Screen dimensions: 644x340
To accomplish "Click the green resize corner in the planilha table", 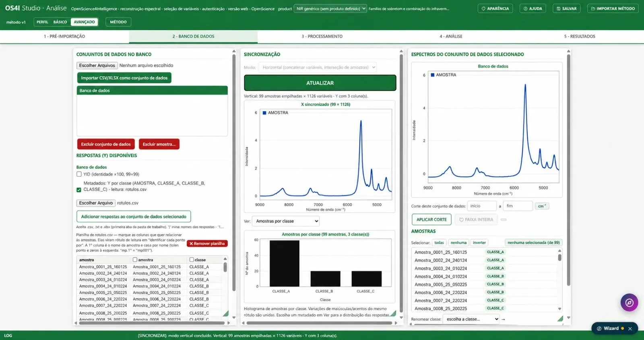I will [225, 313].
